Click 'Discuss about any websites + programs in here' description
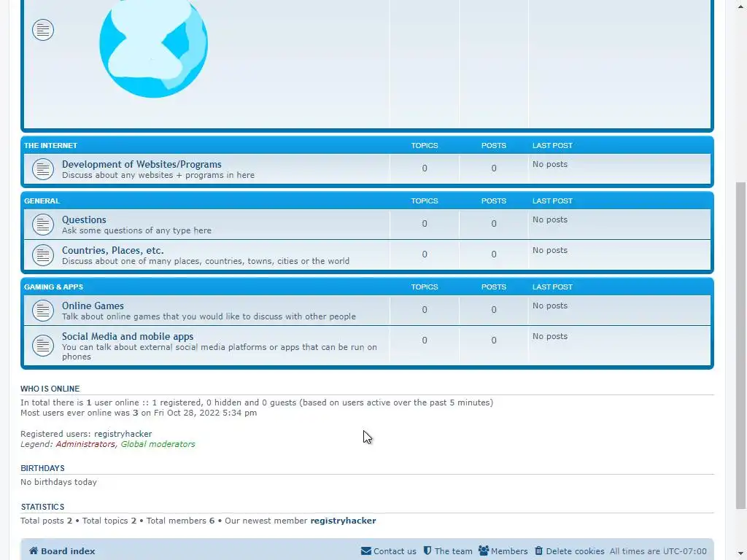This screenshot has height=560, width=747. (x=158, y=175)
